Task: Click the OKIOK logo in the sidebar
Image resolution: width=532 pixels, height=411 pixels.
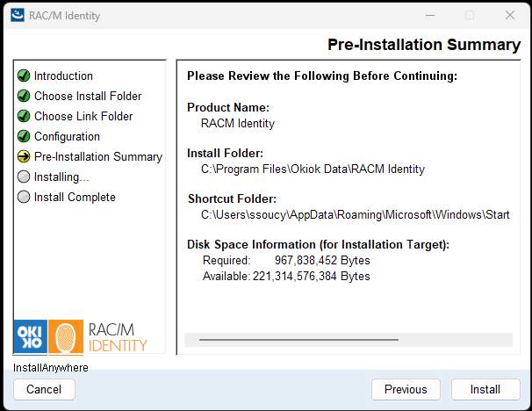Action: point(31,337)
